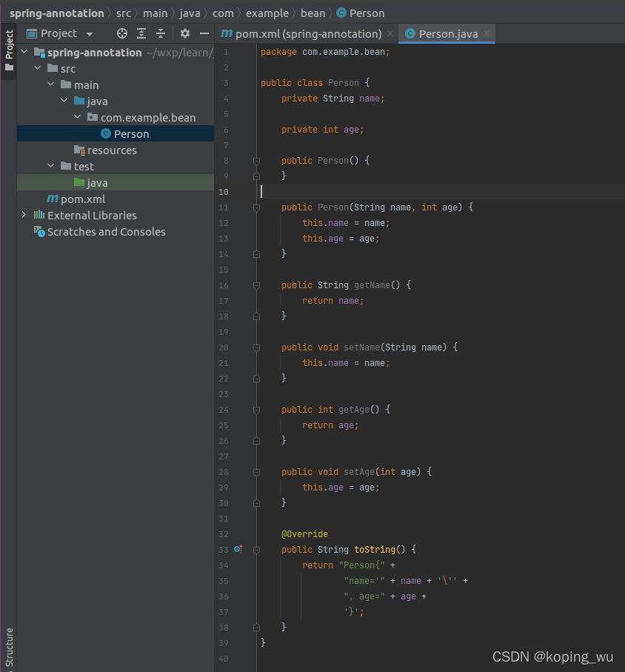
Task: Click 'private int age;' field declaration
Action: tap(323, 130)
